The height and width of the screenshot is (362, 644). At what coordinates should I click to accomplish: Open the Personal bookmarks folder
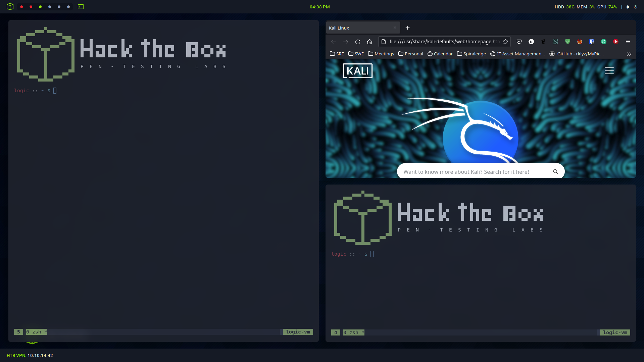[410, 54]
